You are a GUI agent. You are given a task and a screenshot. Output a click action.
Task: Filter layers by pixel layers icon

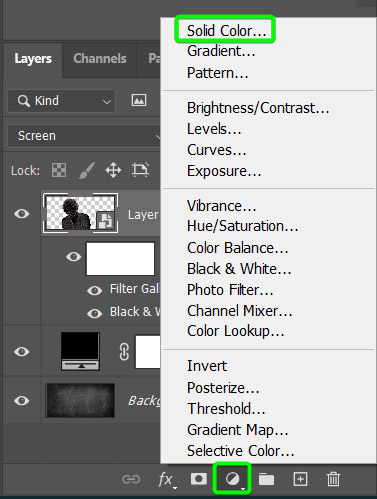[139, 100]
